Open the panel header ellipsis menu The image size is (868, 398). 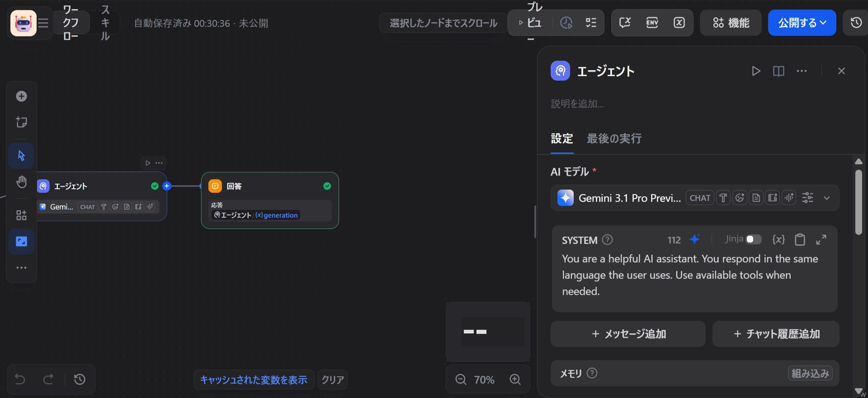coord(802,71)
